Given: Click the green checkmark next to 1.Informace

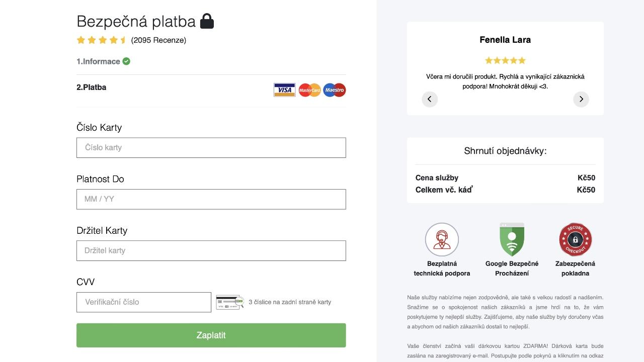Looking at the screenshot, I should click(x=126, y=61).
